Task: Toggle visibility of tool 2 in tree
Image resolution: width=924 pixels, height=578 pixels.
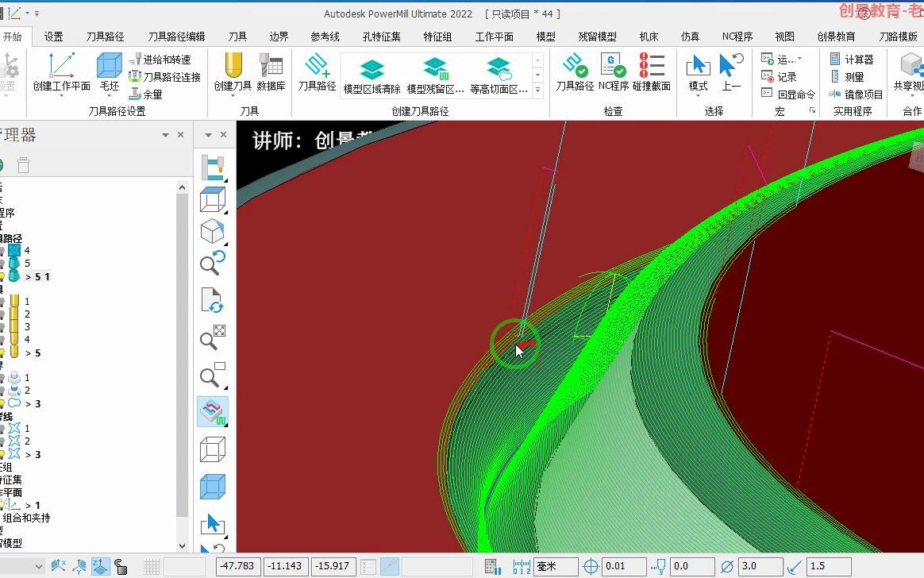Action: click(3, 313)
